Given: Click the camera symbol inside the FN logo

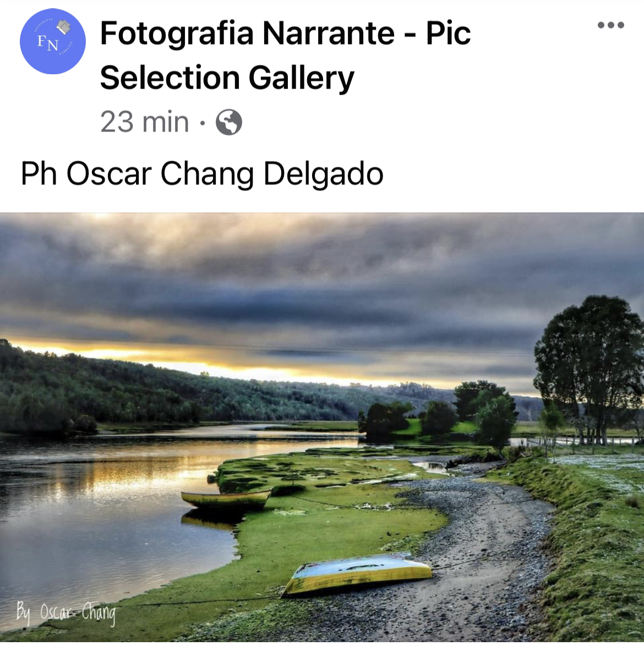Looking at the screenshot, I should point(63,27).
